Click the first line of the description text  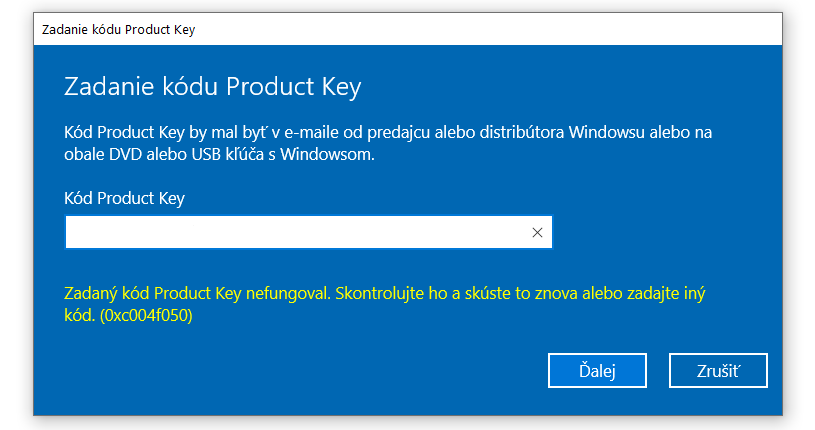tap(388, 133)
